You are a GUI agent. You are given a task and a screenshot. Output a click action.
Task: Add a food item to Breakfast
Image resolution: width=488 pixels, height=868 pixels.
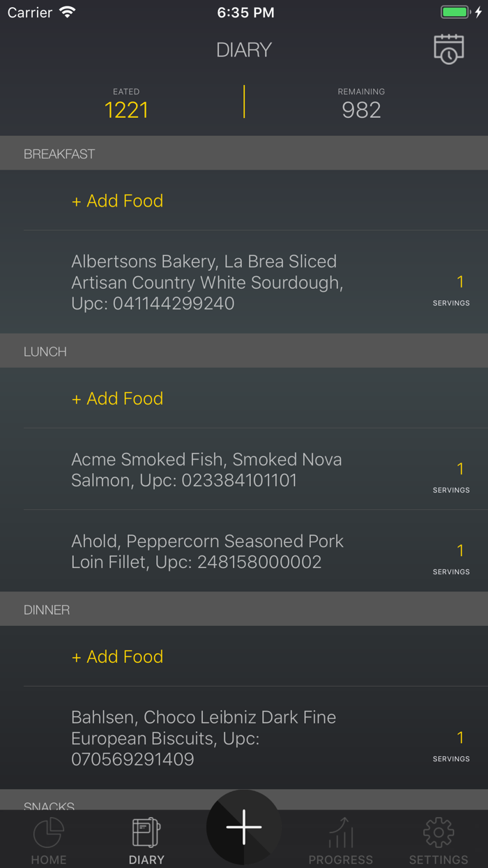(x=117, y=200)
